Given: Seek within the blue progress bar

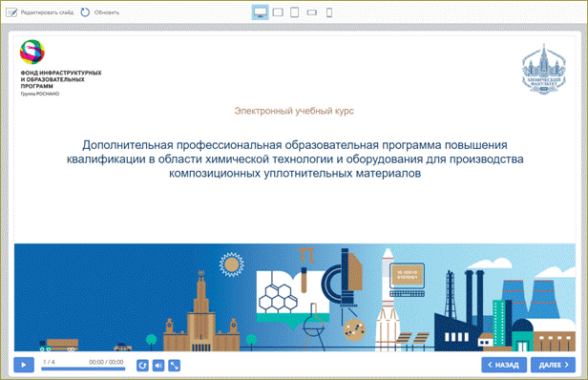Looking at the screenshot, I should point(83,369).
